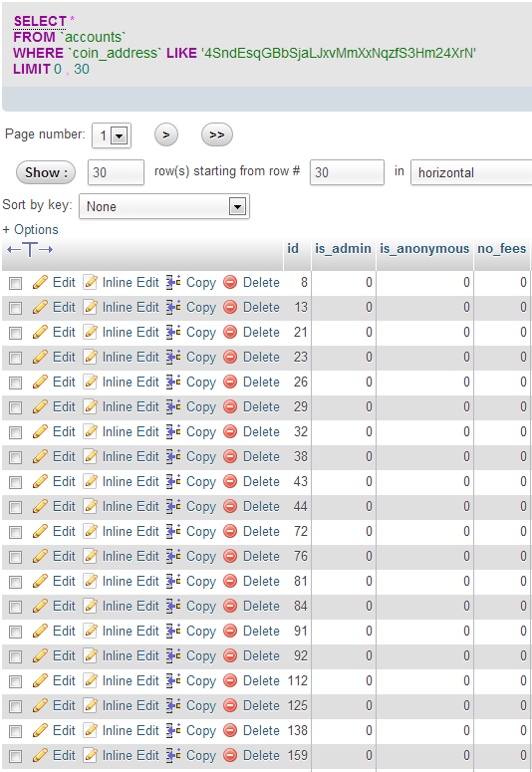The height and width of the screenshot is (772, 532).
Task: Open the Page number dropdown
Action: tap(112, 135)
